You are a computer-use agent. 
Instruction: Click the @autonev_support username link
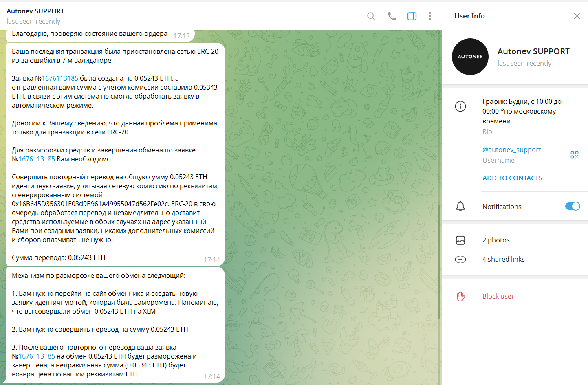click(x=511, y=150)
